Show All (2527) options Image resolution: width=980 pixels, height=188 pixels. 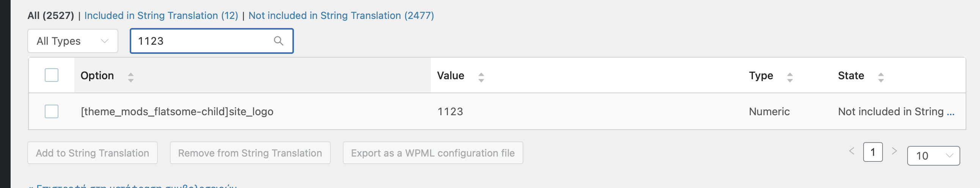tap(50, 15)
